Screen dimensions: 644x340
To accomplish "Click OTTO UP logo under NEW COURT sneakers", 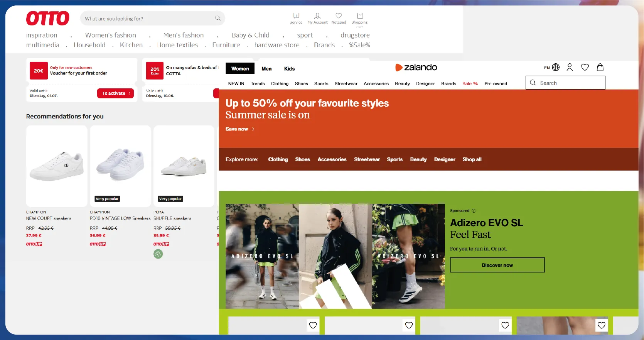I will (34, 244).
